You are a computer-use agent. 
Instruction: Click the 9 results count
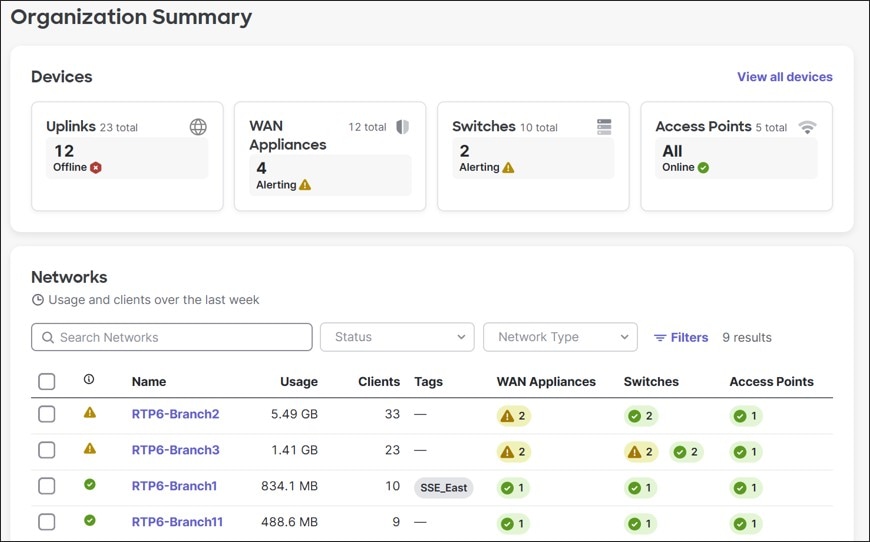pos(747,337)
